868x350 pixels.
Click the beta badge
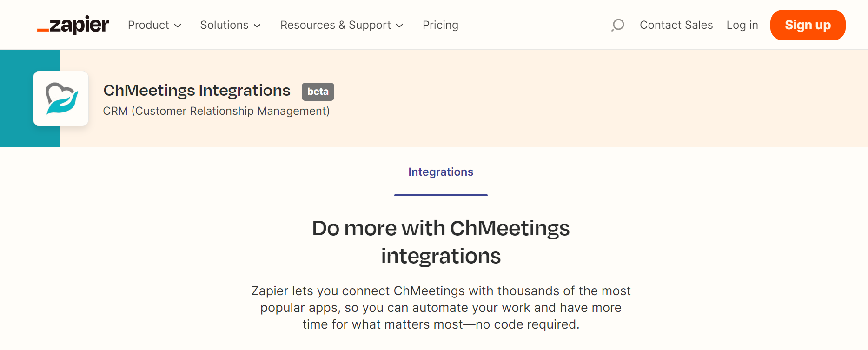tap(318, 92)
